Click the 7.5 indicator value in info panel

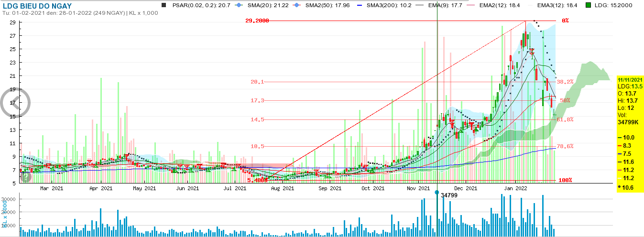[628, 154]
